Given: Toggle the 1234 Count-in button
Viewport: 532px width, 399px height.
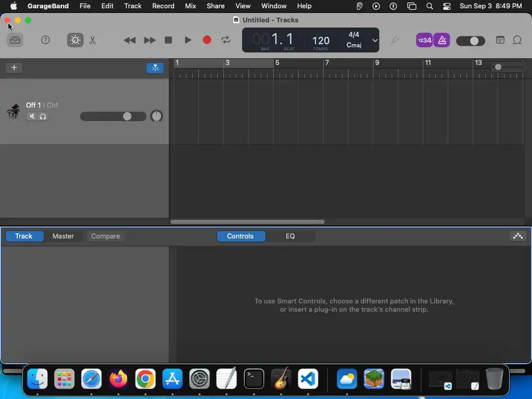Looking at the screenshot, I should 424,41.
